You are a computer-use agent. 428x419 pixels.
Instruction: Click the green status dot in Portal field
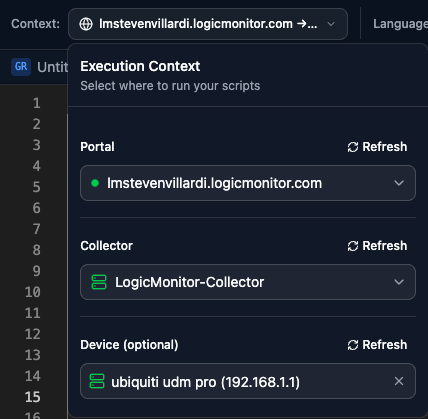(95, 183)
